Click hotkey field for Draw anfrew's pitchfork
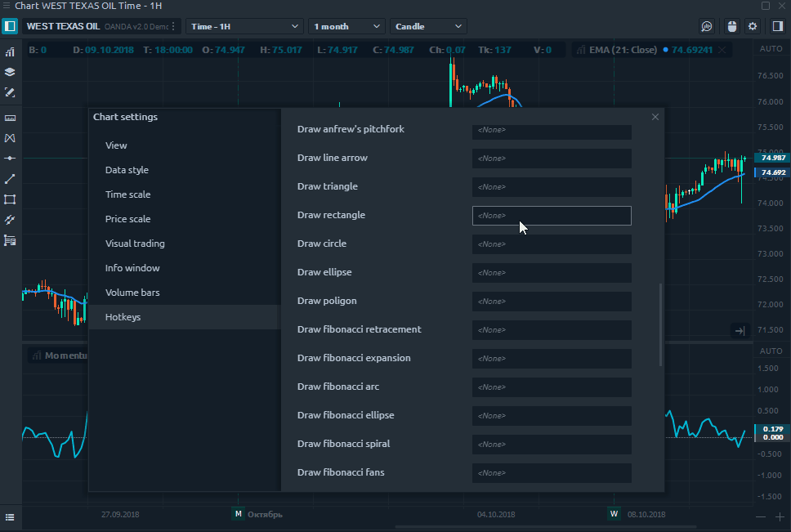The width and height of the screenshot is (791, 532). tap(552, 131)
